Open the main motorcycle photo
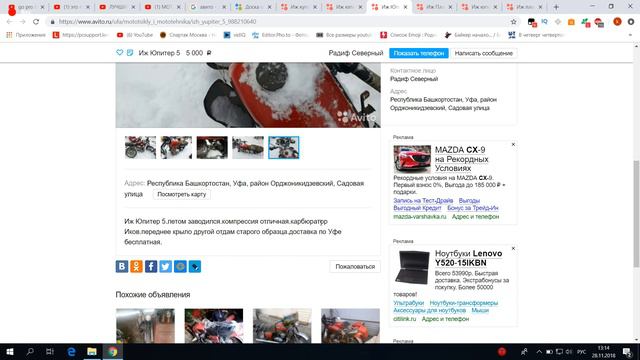 tap(248, 95)
